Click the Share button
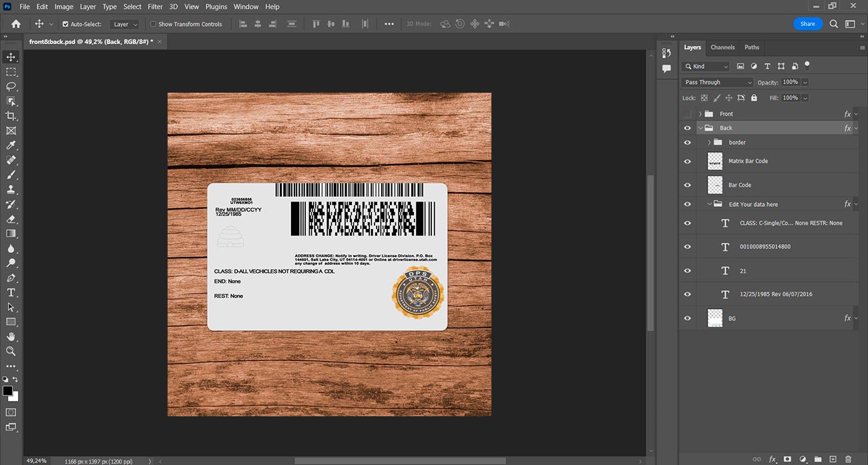 click(x=807, y=24)
